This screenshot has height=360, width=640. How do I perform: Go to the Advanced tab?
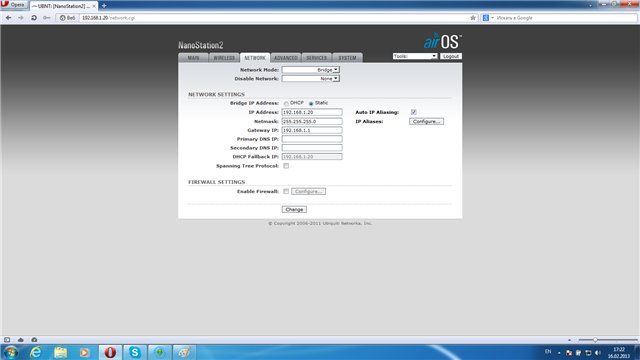286,58
